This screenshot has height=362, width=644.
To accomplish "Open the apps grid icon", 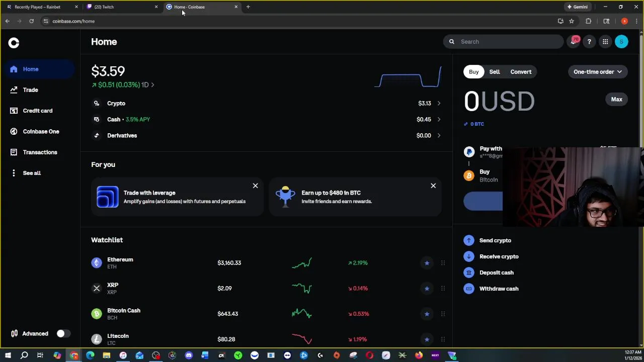I will pos(605,42).
